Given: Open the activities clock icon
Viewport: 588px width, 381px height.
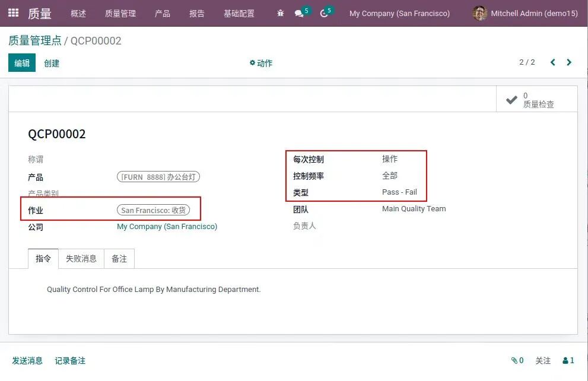Looking at the screenshot, I should click(x=324, y=13).
